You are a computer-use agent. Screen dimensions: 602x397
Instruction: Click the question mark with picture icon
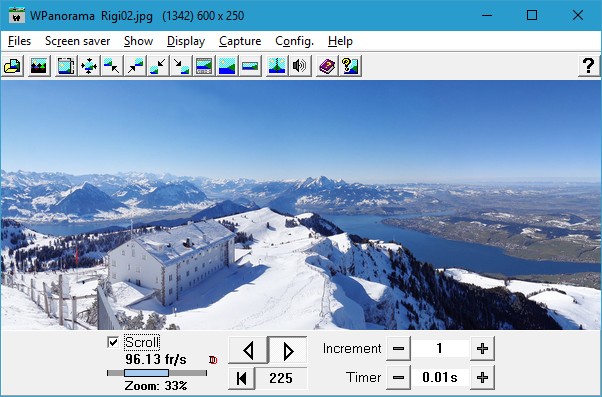pyautogui.click(x=350, y=66)
